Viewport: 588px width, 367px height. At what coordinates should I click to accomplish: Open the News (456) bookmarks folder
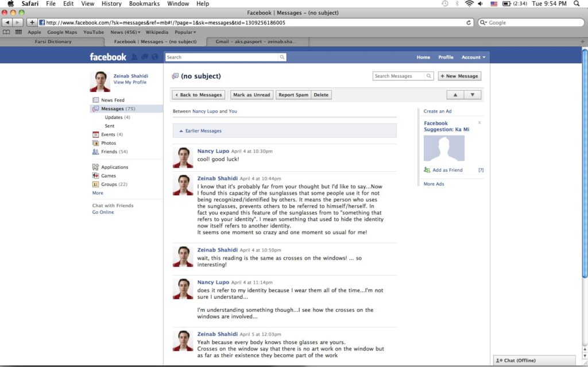[x=123, y=32]
